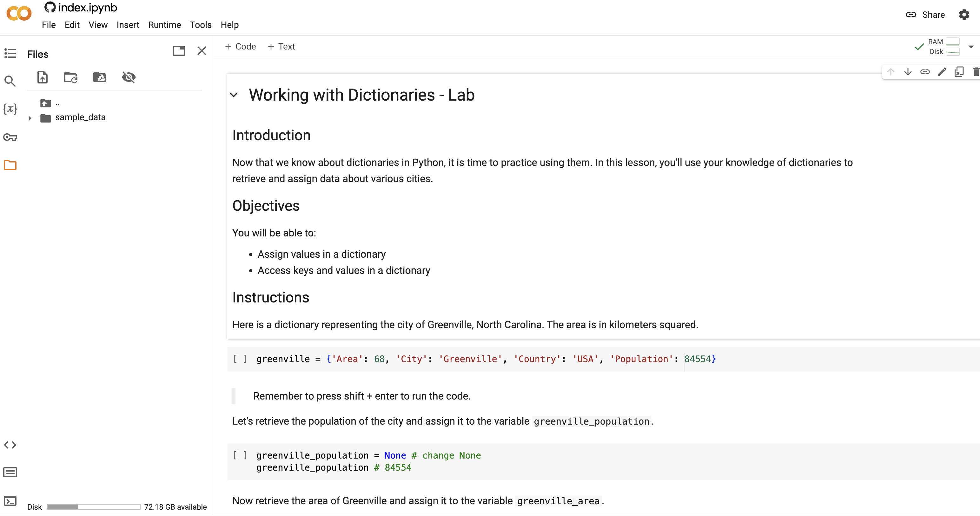The width and height of the screenshot is (980, 516).
Task: Add a new code cell
Action: (x=241, y=46)
